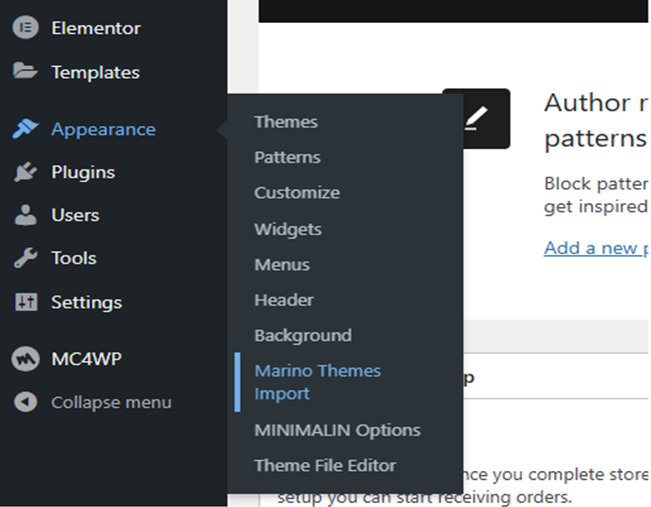Screen dimensions: 651x507
Task: Open the MC4WP menu item
Action: [86, 359]
